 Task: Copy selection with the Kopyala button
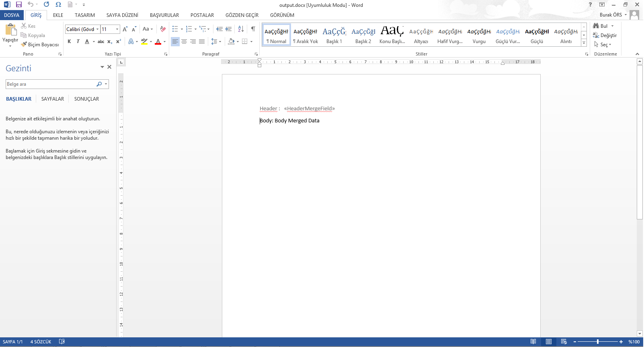[x=33, y=35]
